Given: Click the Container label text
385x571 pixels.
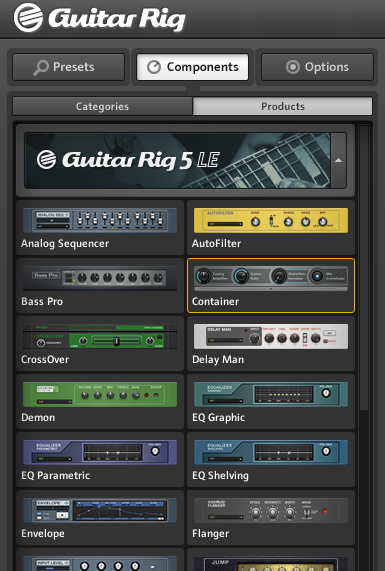Looking at the screenshot, I should (215, 302).
